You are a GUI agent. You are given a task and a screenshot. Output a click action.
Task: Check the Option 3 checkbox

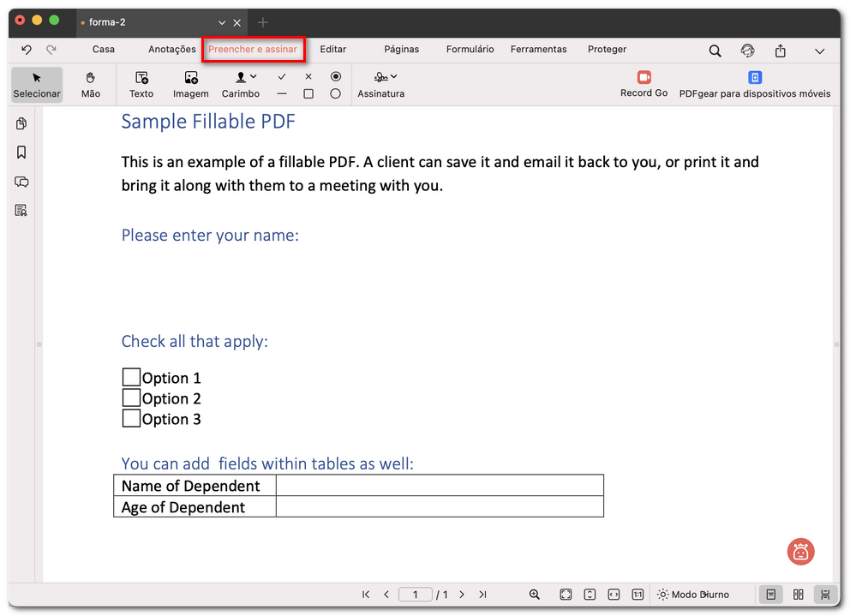point(131,418)
